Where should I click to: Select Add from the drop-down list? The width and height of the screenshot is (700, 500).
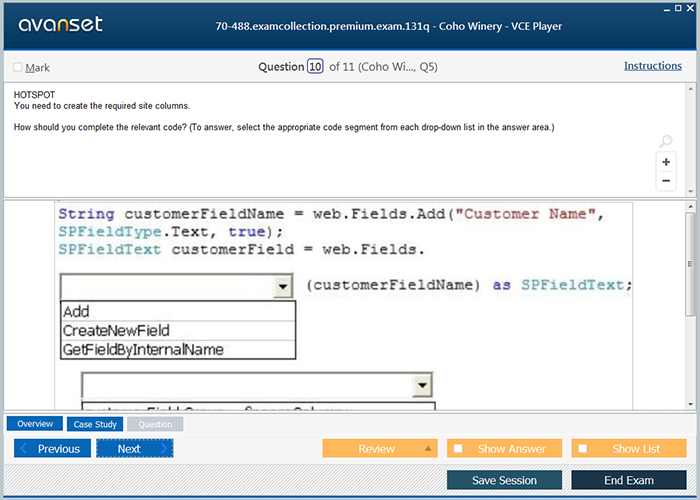point(178,311)
